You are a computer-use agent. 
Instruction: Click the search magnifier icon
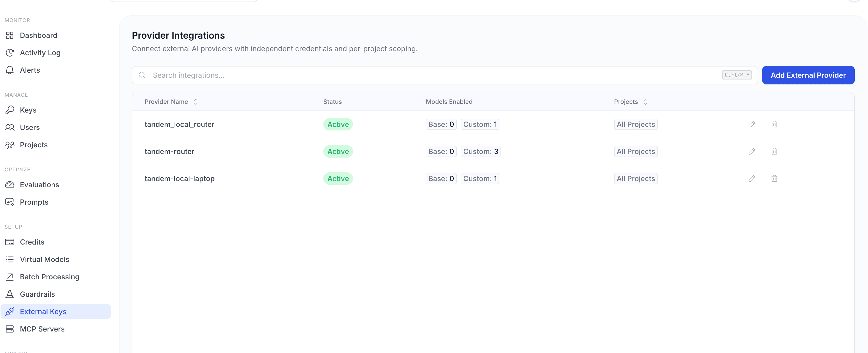coord(142,75)
